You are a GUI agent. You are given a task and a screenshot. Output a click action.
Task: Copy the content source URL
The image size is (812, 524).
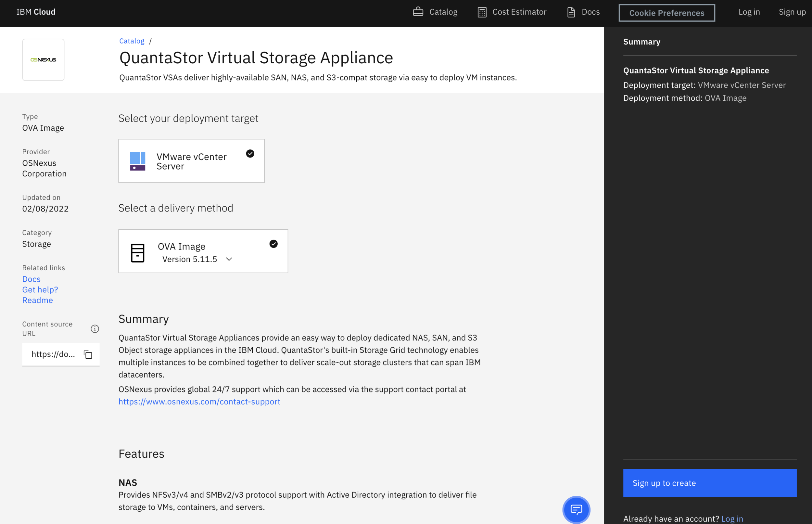(87, 354)
